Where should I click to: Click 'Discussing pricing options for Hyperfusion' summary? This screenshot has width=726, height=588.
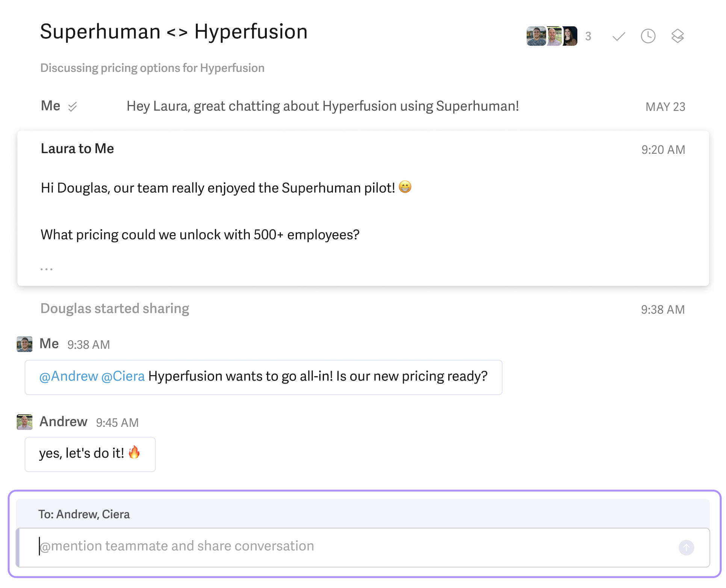tap(152, 68)
